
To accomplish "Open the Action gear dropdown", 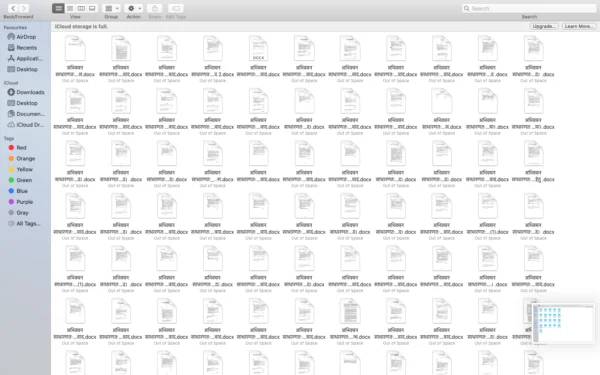I will point(134,8).
